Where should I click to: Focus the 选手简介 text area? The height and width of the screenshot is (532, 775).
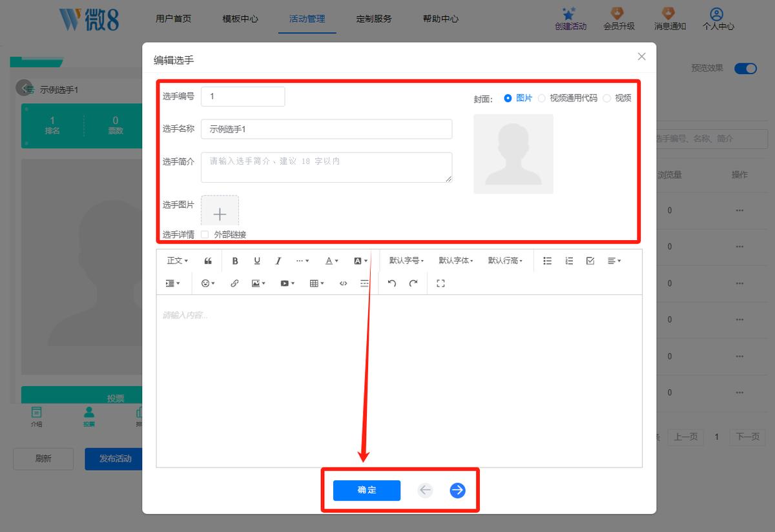click(327, 167)
